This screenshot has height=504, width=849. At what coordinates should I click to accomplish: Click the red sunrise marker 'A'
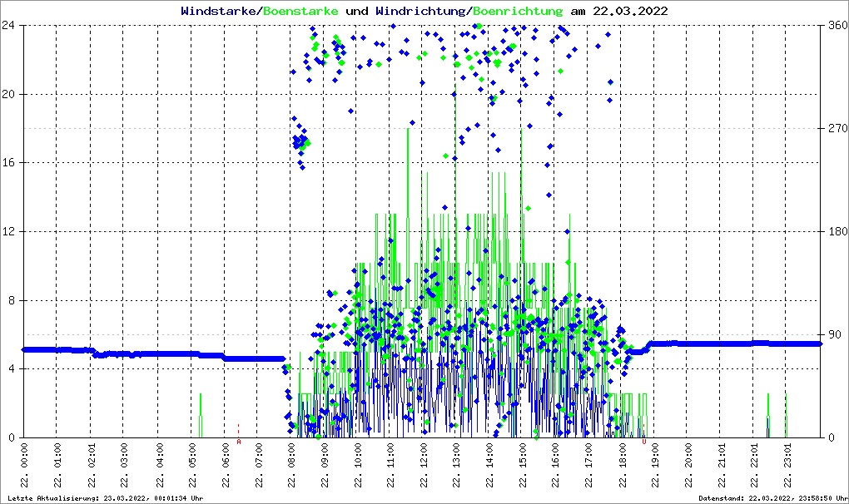pyautogui.click(x=239, y=442)
